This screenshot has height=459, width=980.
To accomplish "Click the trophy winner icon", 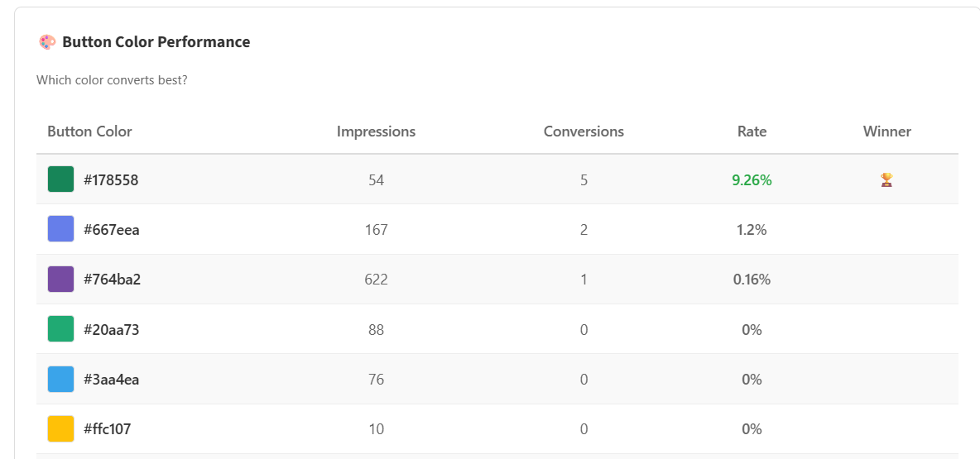I will click(886, 179).
